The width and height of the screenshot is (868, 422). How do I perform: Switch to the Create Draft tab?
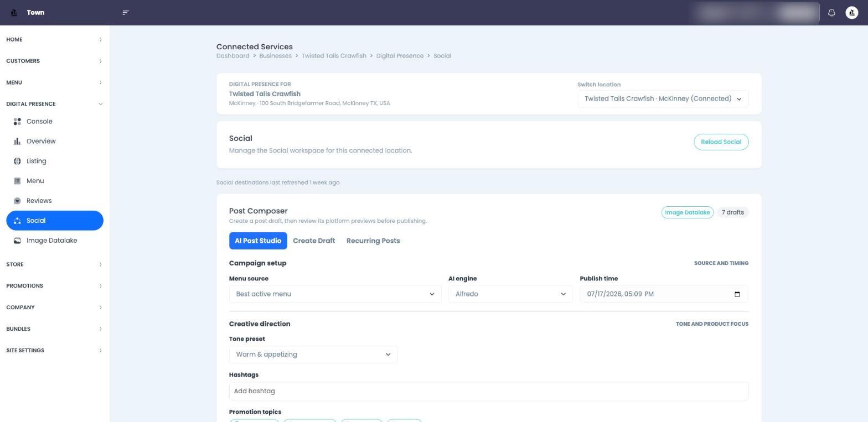tap(314, 241)
